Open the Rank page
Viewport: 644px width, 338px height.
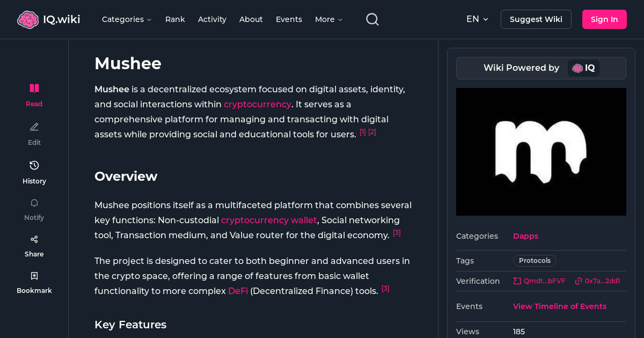(175, 19)
